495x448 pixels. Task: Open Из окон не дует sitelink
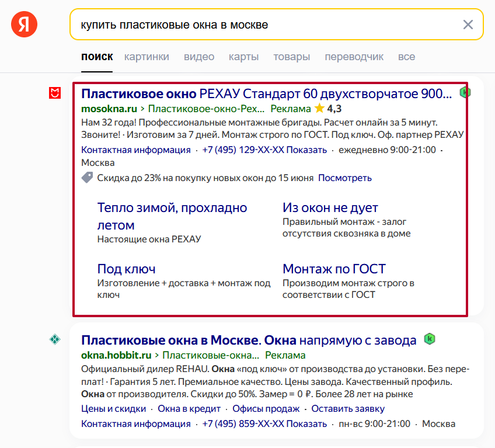click(x=330, y=207)
